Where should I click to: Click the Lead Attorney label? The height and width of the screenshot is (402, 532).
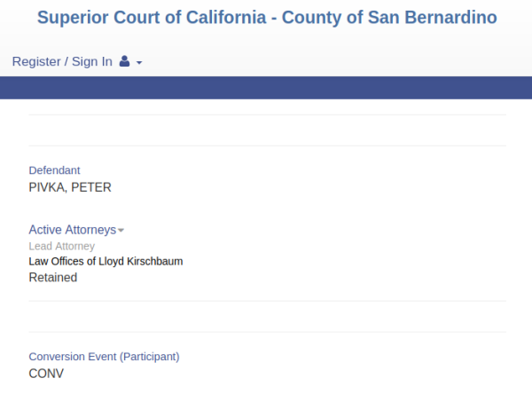(62, 246)
